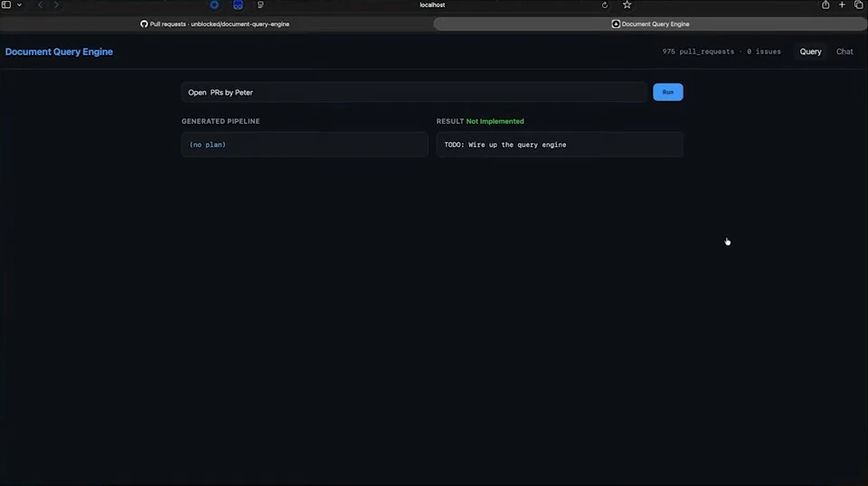This screenshot has width=868, height=486.
Task: Open a new tab with the plus icon
Action: 842,5
